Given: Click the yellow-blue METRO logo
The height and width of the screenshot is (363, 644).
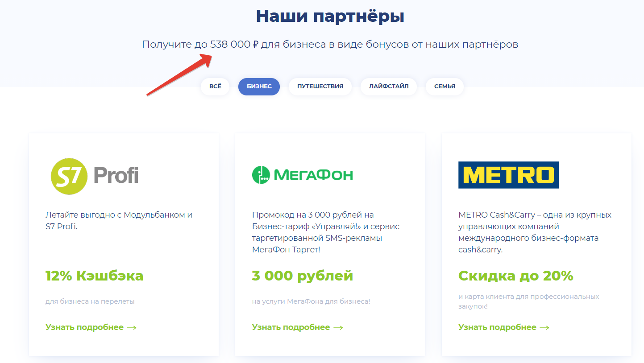Looking at the screenshot, I should tap(508, 175).
